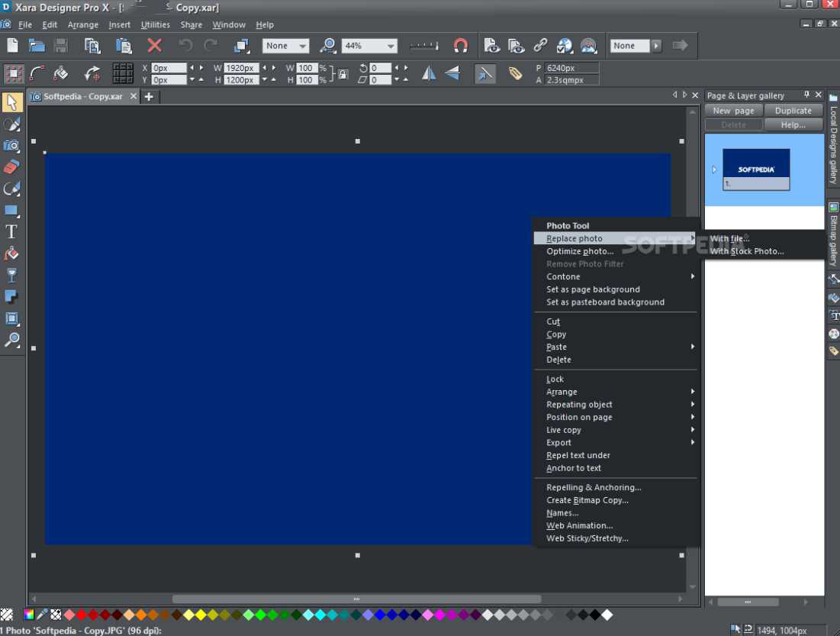Expand the Arrange submenu

tap(615, 392)
